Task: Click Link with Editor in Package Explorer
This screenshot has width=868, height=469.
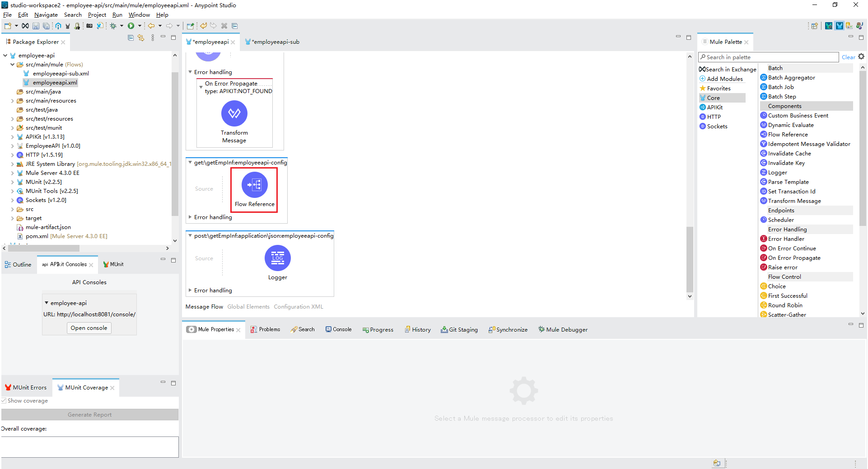Action: coord(141,38)
